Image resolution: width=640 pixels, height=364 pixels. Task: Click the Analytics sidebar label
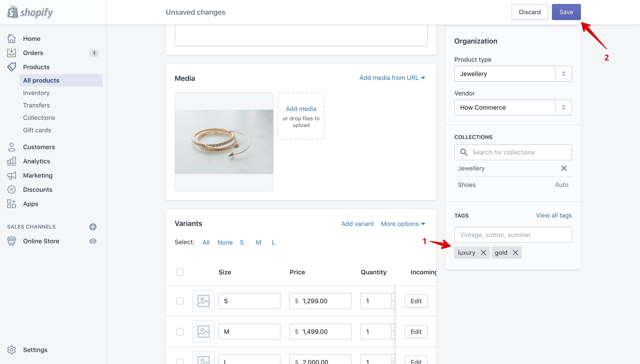[36, 161]
